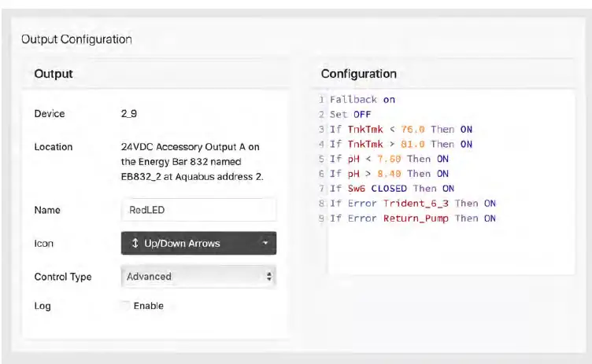Click the Control Type select arrows
The height and width of the screenshot is (364, 592).
(269, 277)
